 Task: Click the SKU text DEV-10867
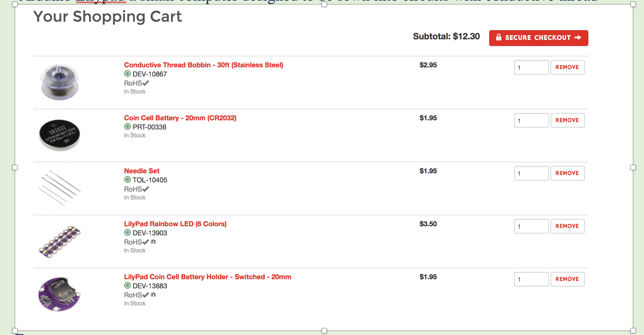point(150,74)
